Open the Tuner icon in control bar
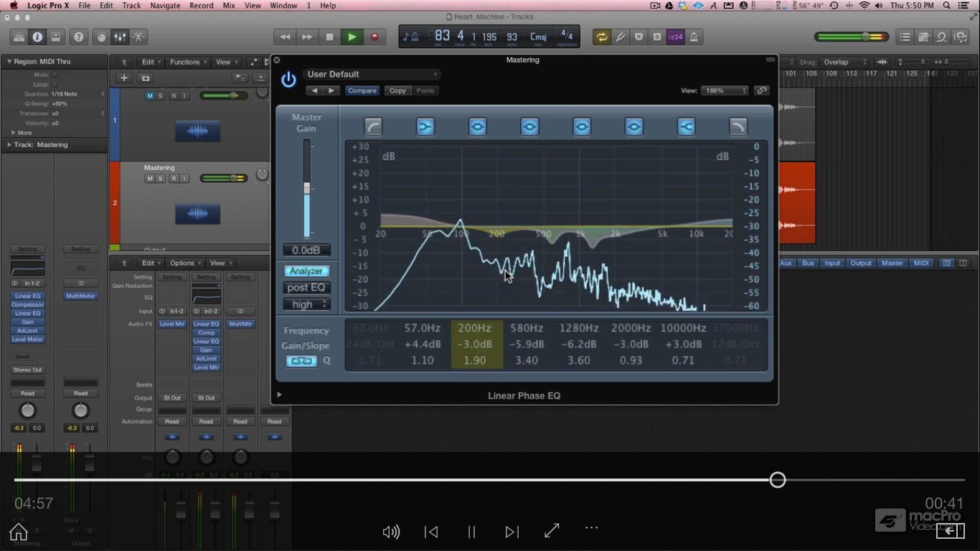 [620, 37]
